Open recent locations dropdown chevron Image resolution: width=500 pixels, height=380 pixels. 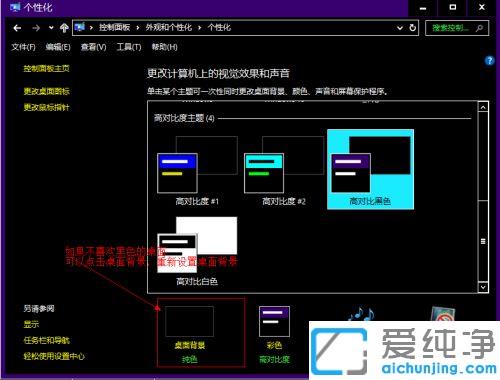tap(51, 28)
